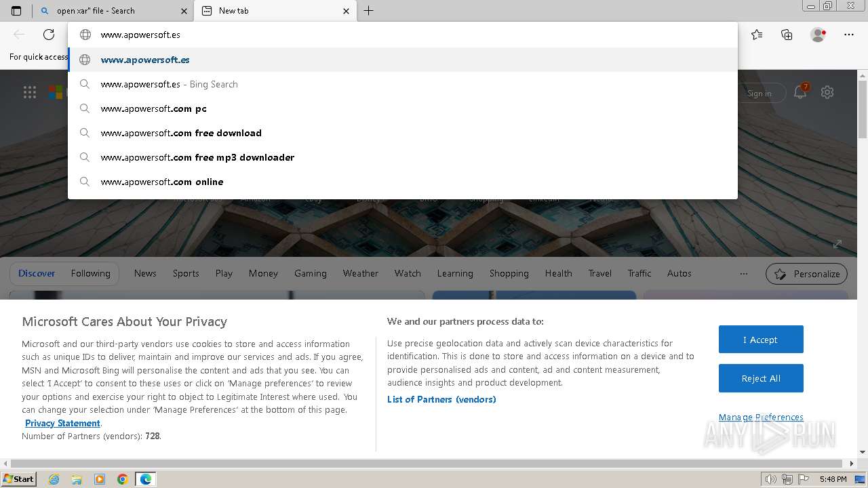
Task: Open the Privacy Statement link
Action: 62,423
